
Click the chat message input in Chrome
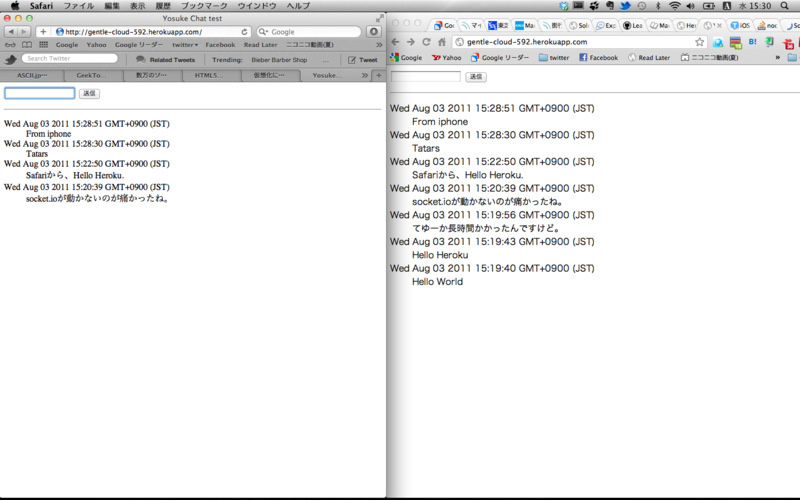426,77
